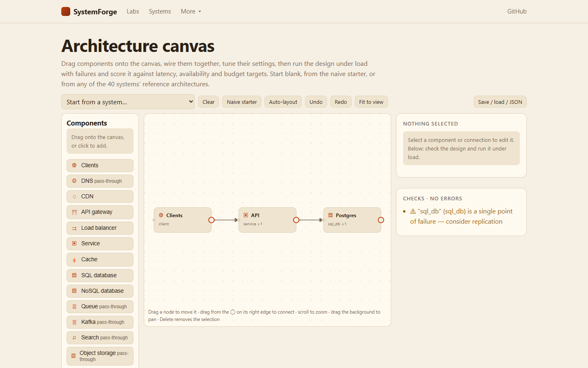Click the Clients node output port circle
The width and height of the screenshot is (588, 368).
[x=212, y=220]
